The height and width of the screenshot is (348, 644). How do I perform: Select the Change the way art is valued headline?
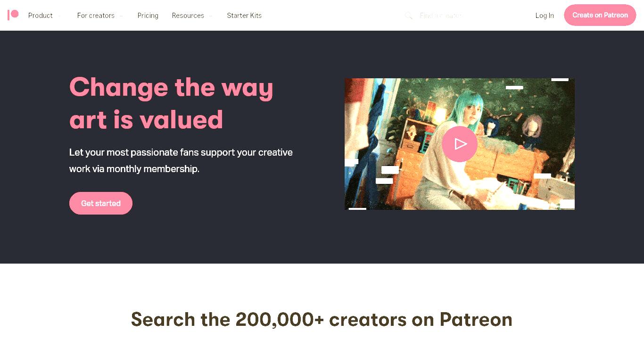(x=171, y=103)
